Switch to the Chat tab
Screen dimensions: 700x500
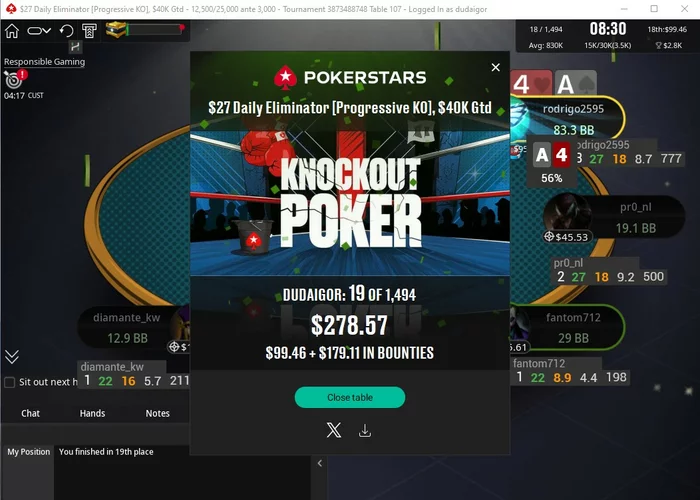point(30,413)
